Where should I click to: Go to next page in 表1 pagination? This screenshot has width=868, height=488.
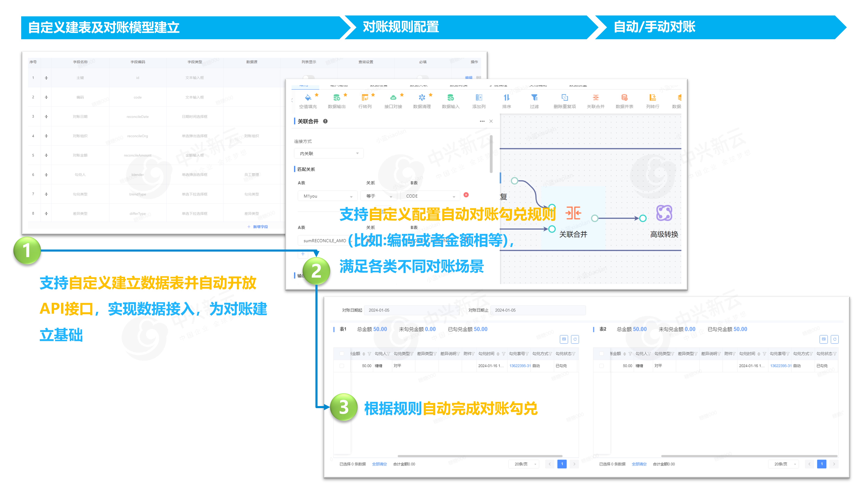[x=574, y=464]
